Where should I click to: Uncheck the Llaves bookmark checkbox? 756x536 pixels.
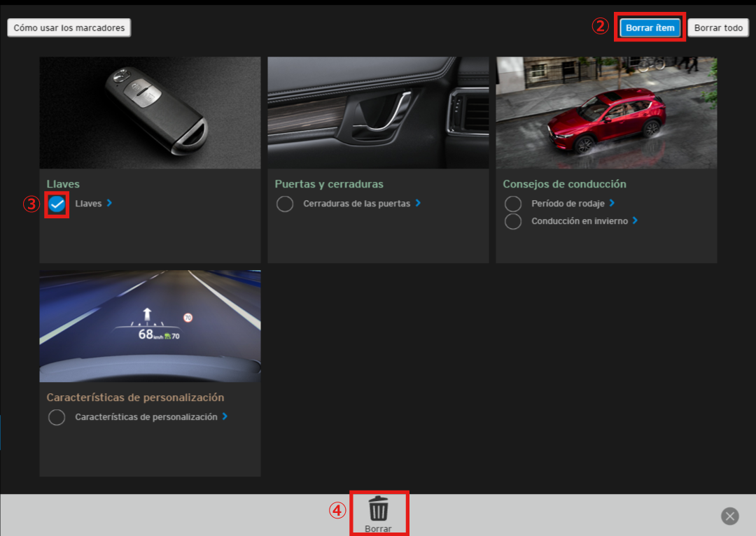coord(57,204)
